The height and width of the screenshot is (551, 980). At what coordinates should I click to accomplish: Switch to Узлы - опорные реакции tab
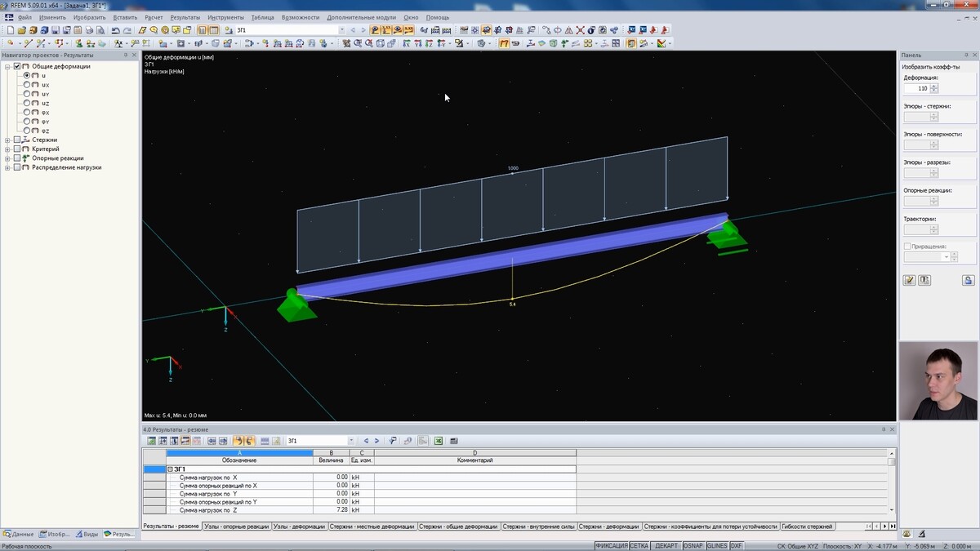click(235, 527)
